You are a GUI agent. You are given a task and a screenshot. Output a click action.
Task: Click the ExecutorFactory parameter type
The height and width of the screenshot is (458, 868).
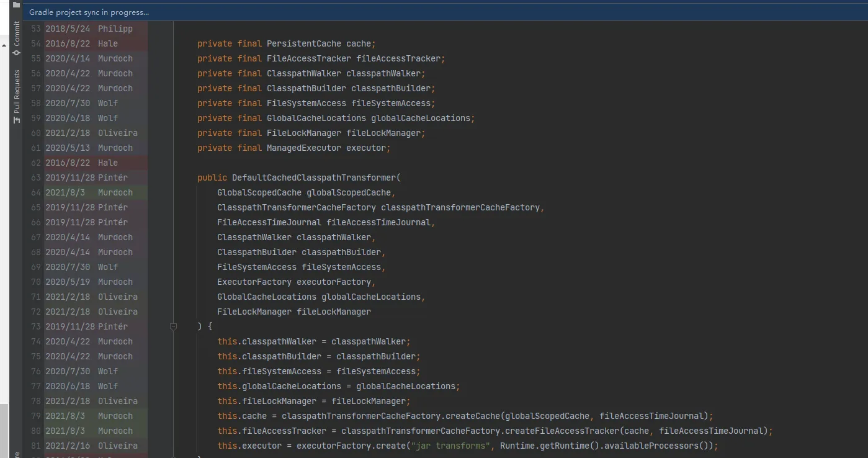pos(254,282)
